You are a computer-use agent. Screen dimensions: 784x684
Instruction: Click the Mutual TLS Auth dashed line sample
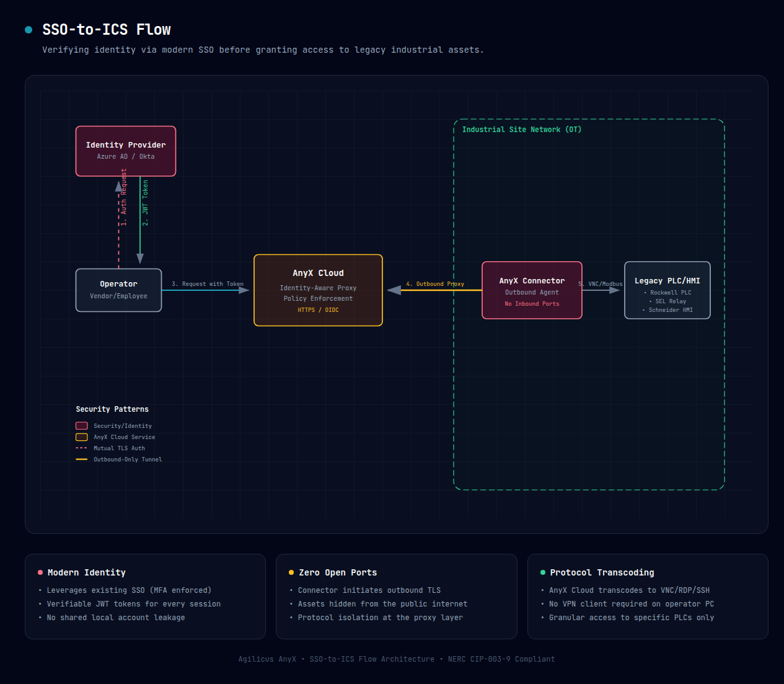point(82,448)
